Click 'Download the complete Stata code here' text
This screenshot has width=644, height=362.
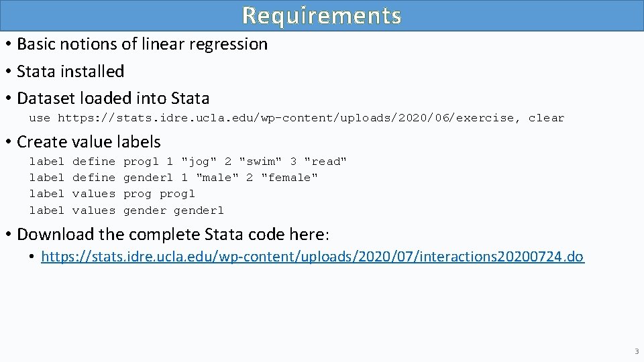click(173, 235)
